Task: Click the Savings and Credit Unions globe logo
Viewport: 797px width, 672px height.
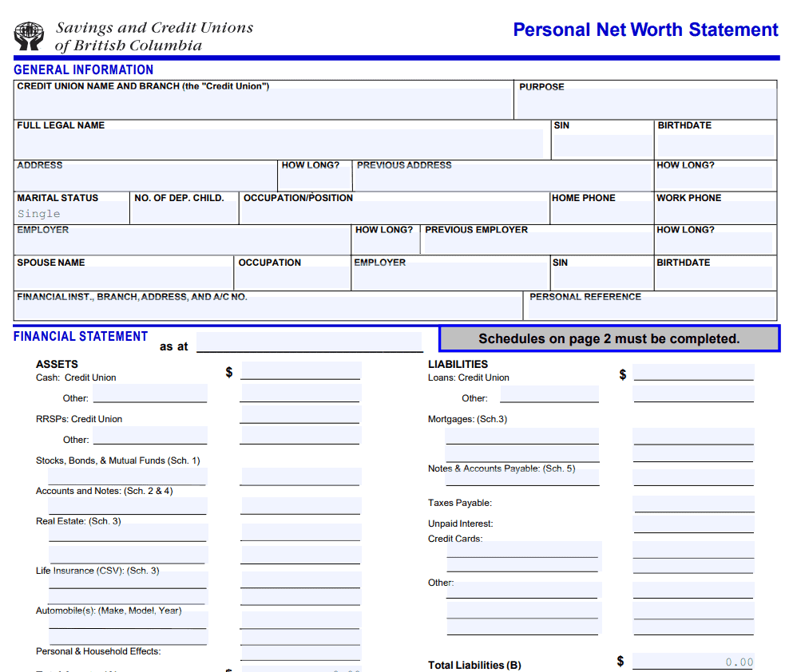Action: [29, 36]
